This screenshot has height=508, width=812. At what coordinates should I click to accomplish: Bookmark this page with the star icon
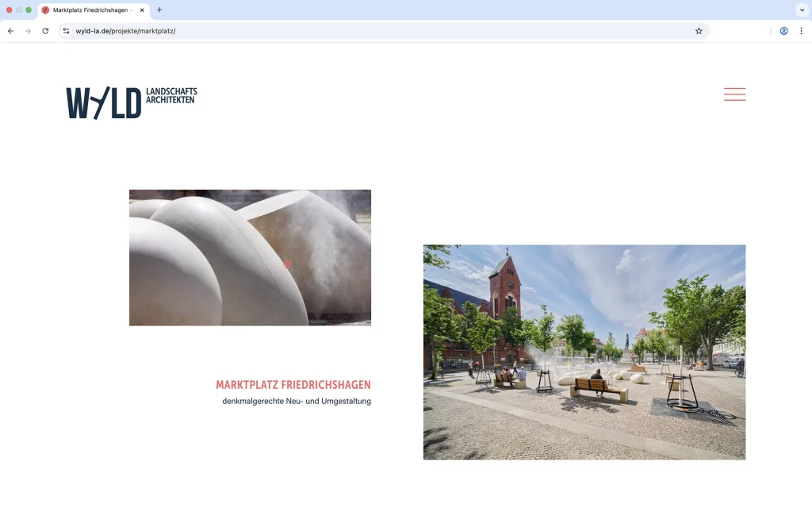(x=699, y=31)
